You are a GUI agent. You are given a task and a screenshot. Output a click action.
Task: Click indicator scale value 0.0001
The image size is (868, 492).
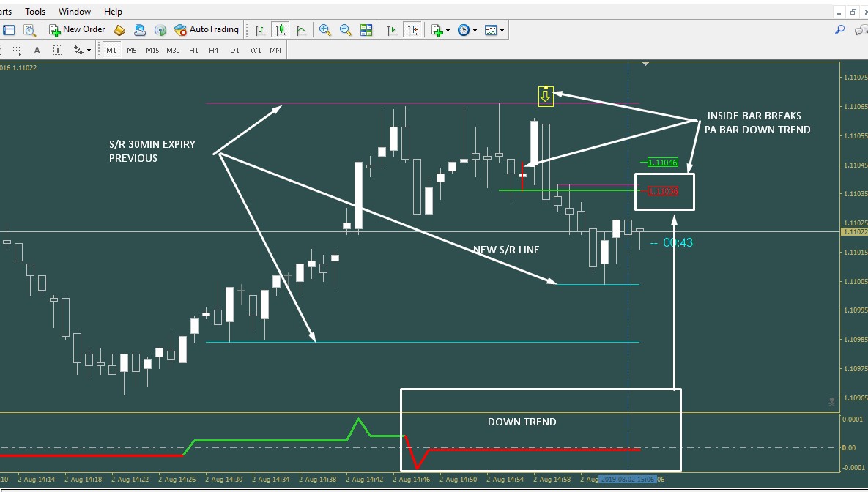(853, 419)
